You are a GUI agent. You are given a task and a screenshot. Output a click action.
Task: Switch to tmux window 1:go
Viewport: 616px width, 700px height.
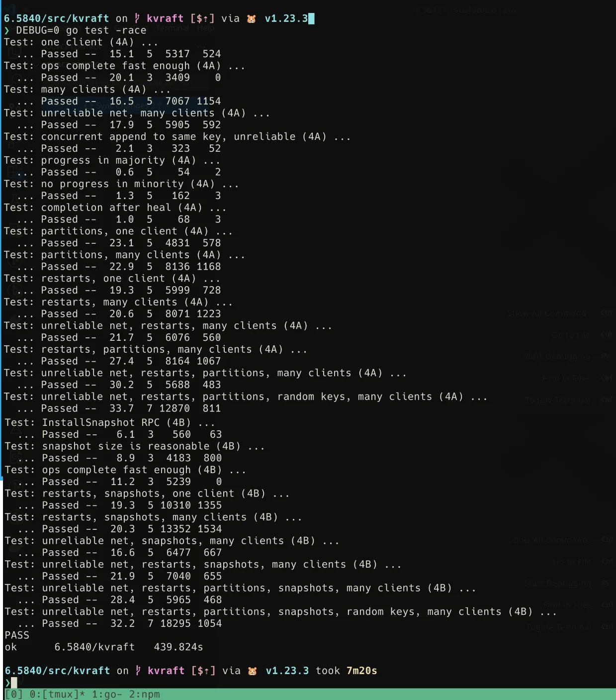pyautogui.click(x=107, y=694)
